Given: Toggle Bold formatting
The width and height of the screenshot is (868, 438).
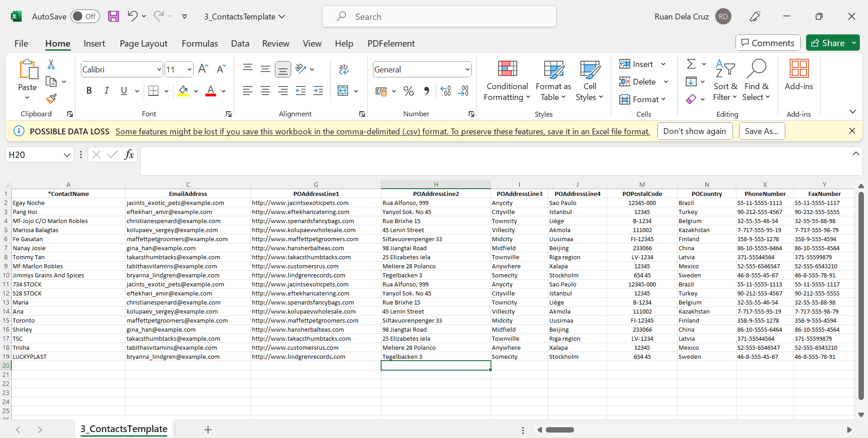Looking at the screenshot, I should [89, 91].
